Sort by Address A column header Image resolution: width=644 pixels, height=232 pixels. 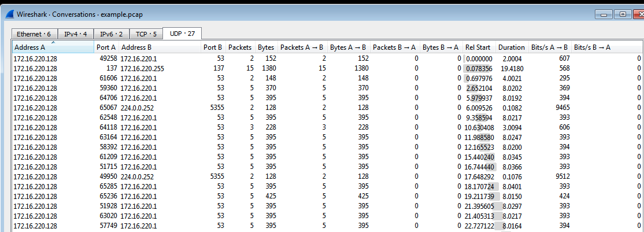pos(53,47)
